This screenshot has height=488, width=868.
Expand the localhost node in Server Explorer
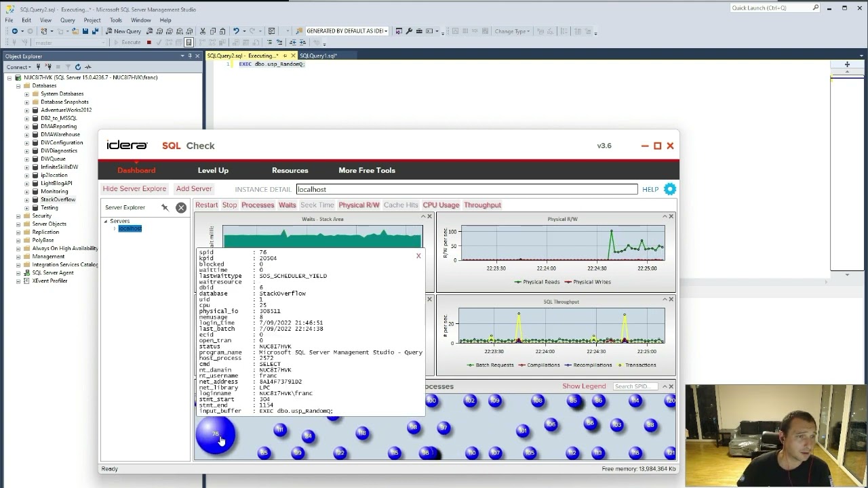(x=114, y=228)
